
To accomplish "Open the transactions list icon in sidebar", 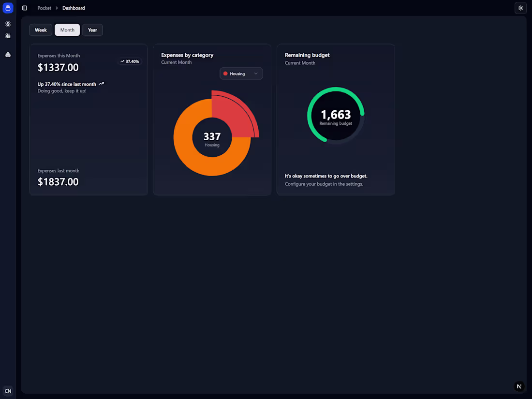I will point(8,35).
